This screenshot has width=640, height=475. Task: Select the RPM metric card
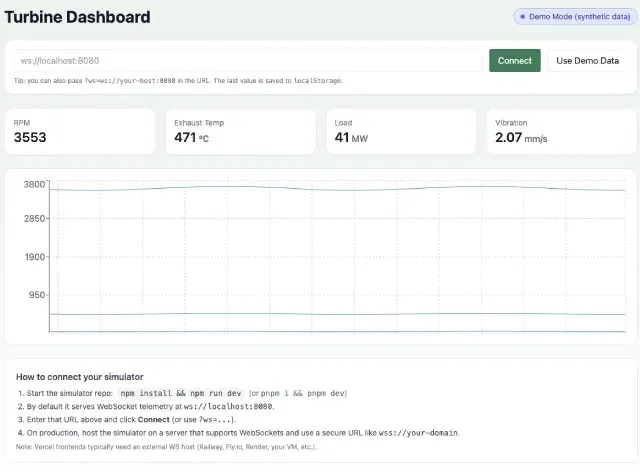coord(80,131)
